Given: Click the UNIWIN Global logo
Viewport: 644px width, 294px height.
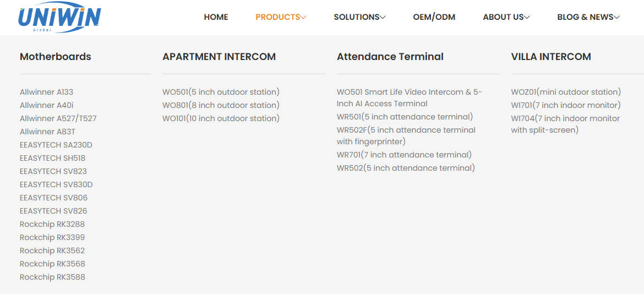Looking at the screenshot, I should pos(59,17).
